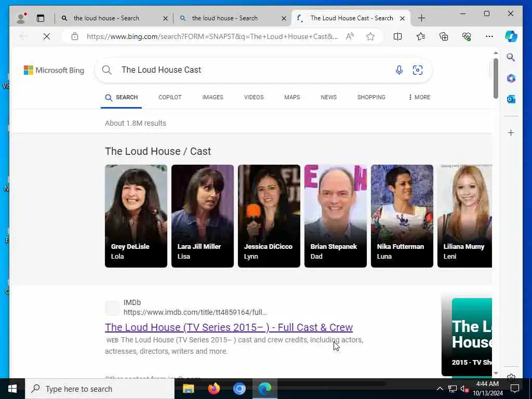The width and height of the screenshot is (532, 399).
Task: Open the Windows Start menu
Action: click(x=12, y=389)
